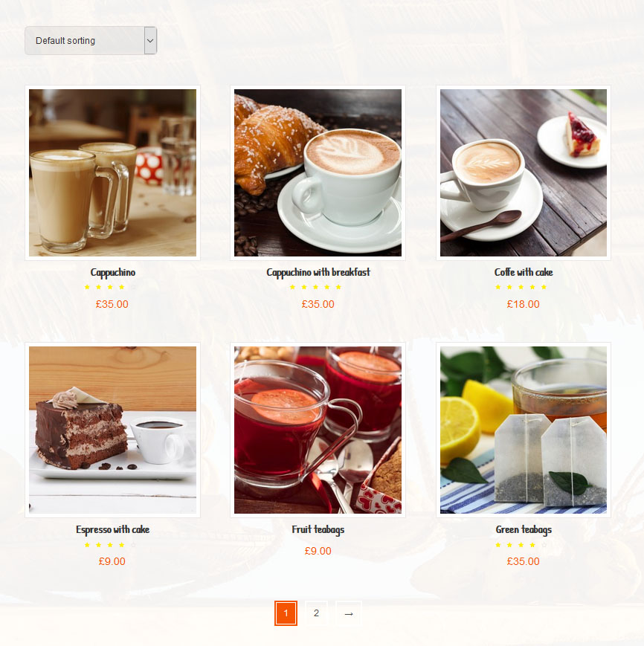This screenshot has height=646, width=644.
Task: Click the sorting dropdown chevron arrow
Action: coord(150,40)
